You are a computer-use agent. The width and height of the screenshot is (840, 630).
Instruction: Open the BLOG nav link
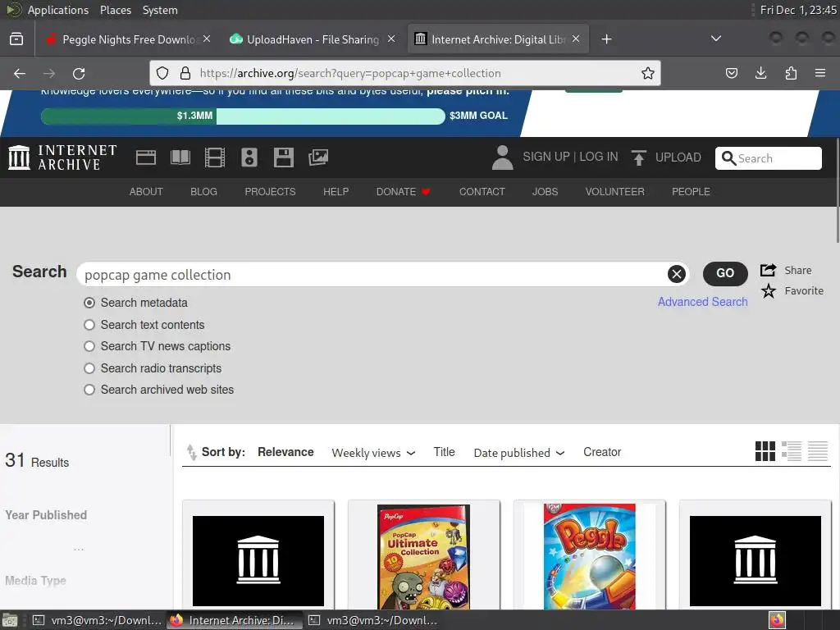[x=203, y=192]
